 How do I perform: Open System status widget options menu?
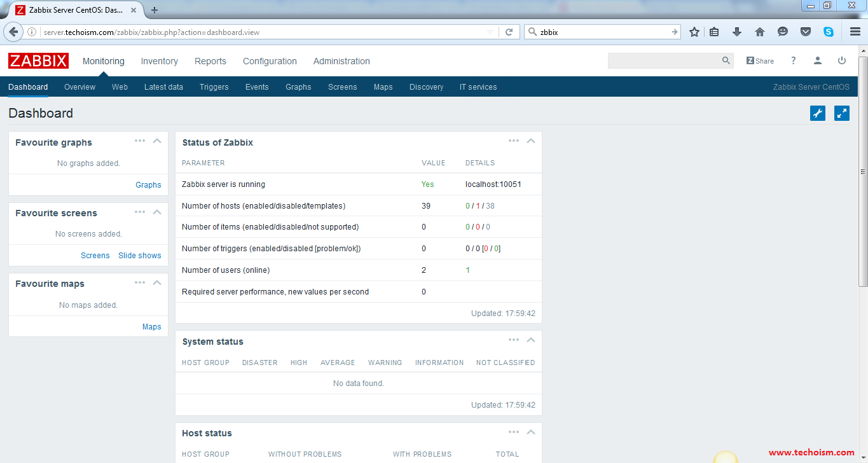[514, 340]
